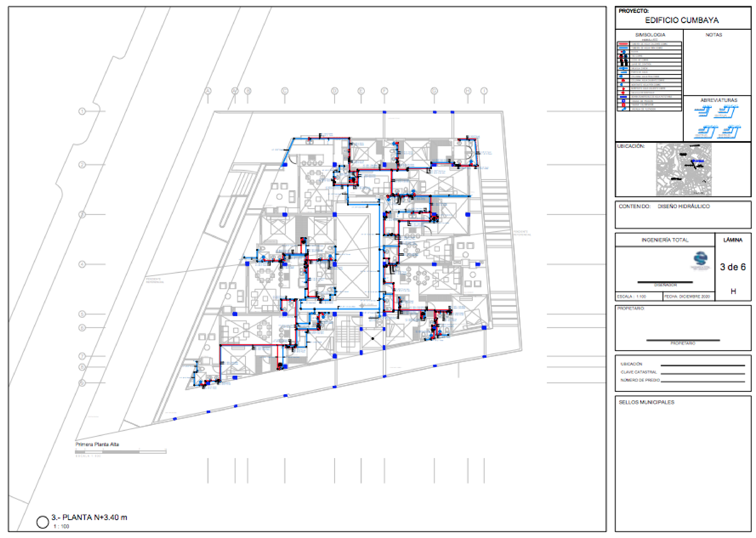Click the red hot water pipe legend symbol
756x538 pixels.
tap(623, 44)
